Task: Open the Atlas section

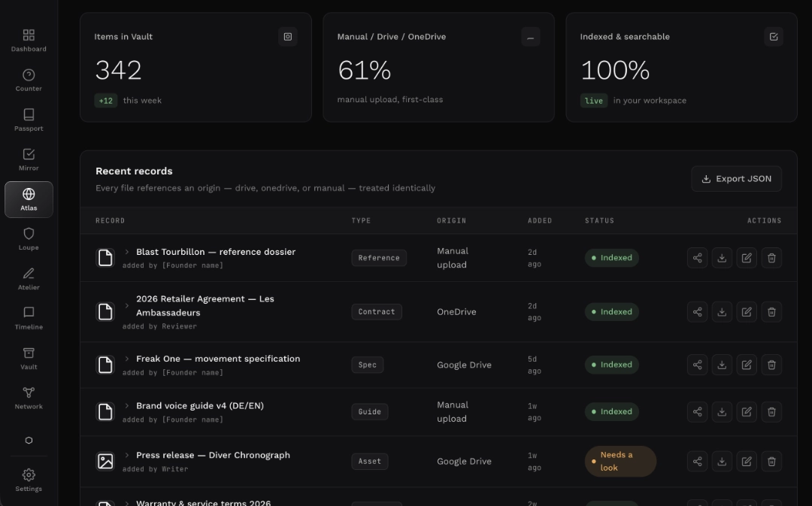Action: tap(29, 199)
